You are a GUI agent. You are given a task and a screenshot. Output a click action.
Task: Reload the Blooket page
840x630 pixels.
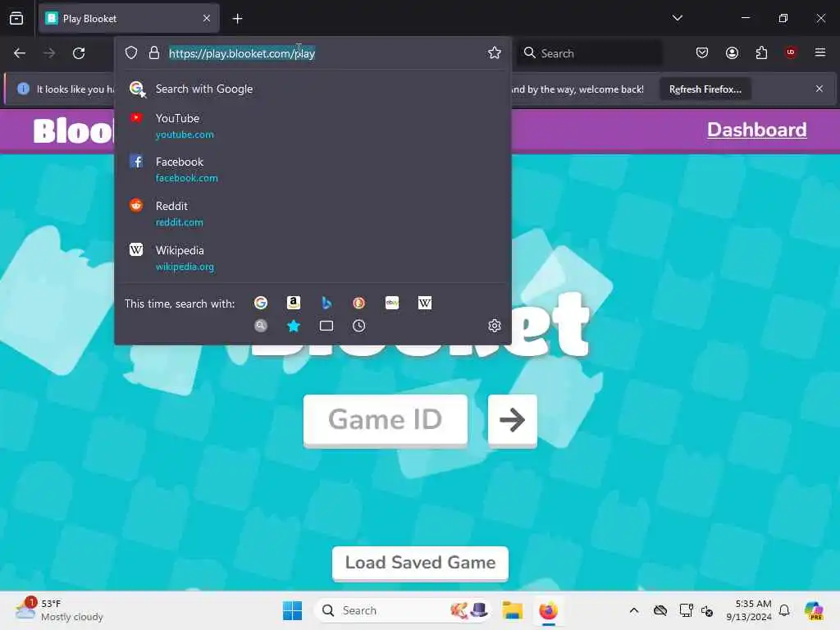coord(79,53)
